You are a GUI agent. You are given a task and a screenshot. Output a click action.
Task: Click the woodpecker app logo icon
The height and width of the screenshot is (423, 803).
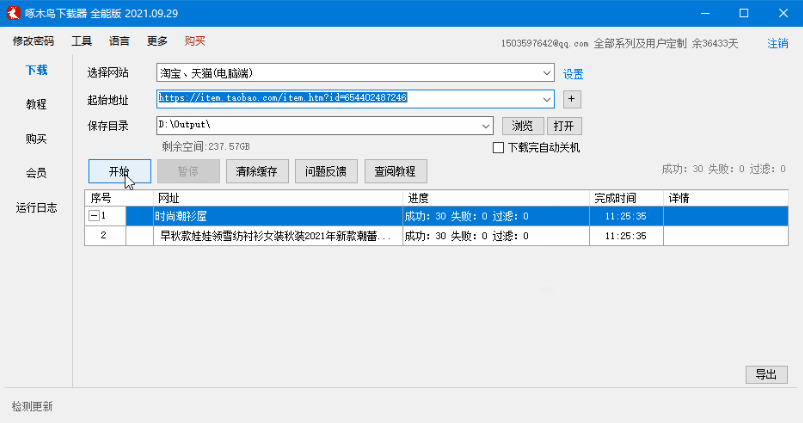(13, 13)
